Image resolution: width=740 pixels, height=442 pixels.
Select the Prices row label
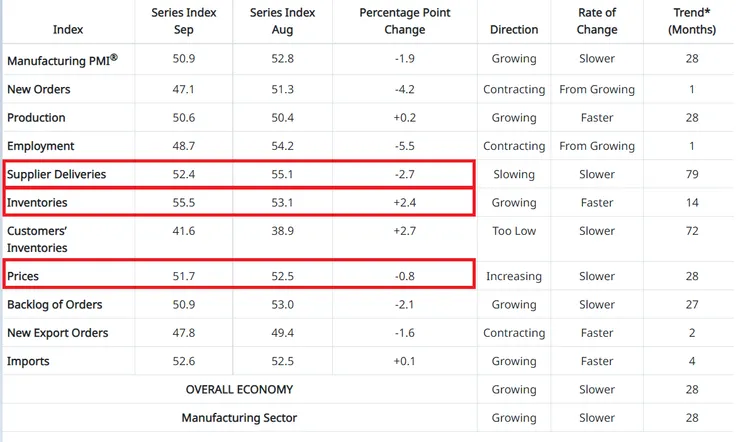[23, 276]
